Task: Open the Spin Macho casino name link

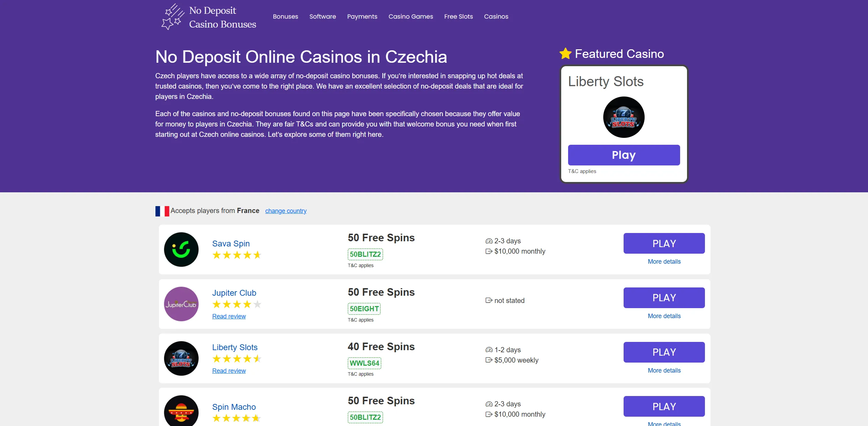Action: point(234,407)
